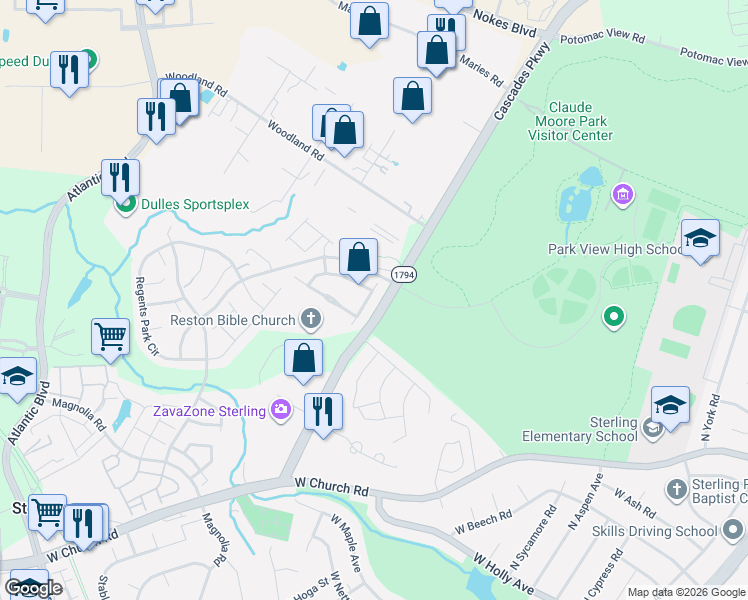Select the Skills Driving School pin
Screen dimensions: 748x600
click(x=733, y=530)
